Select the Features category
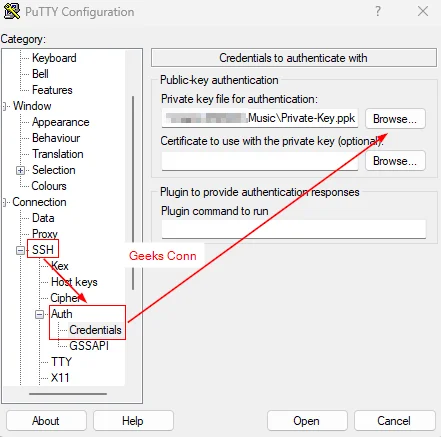This screenshot has width=441, height=437. click(x=52, y=90)
